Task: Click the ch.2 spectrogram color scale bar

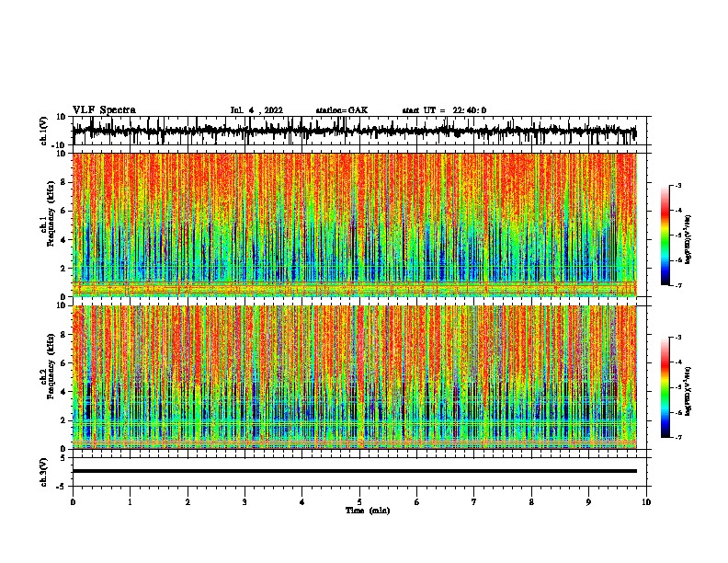Action: (665, 387)
